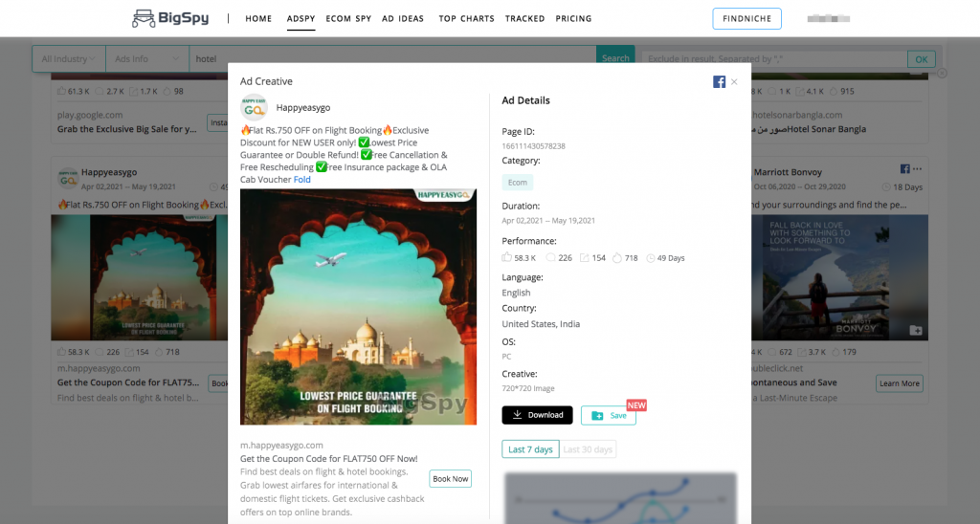The width and height of the screenshot is (980, 524).
Task: Click the share icon beside 4.1 K
Action: [x=799, y=91]
